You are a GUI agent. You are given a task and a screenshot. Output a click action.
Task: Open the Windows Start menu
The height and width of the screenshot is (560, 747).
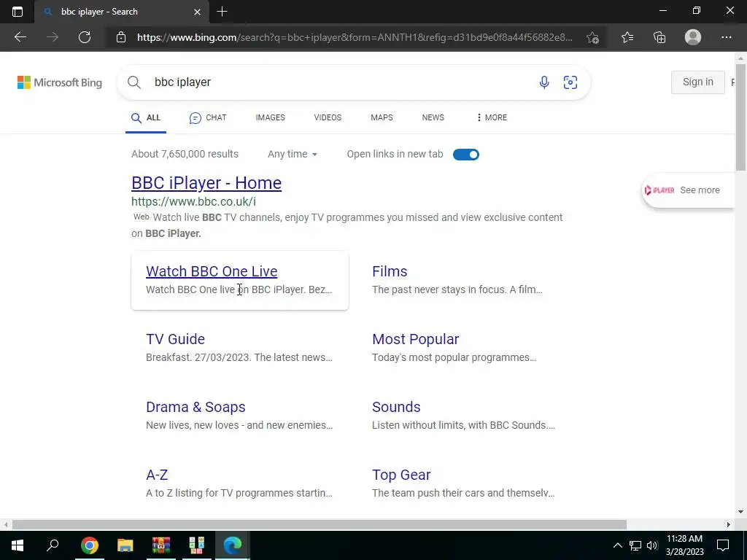click(x=18, y=545)
